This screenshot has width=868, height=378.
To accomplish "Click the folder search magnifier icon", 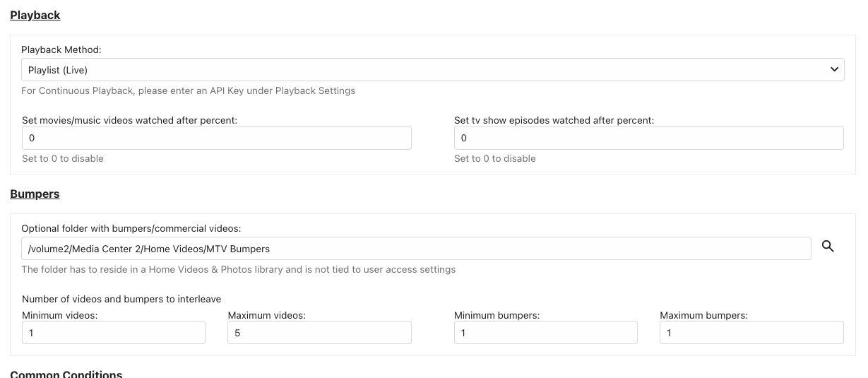I will tap(828, 247).
